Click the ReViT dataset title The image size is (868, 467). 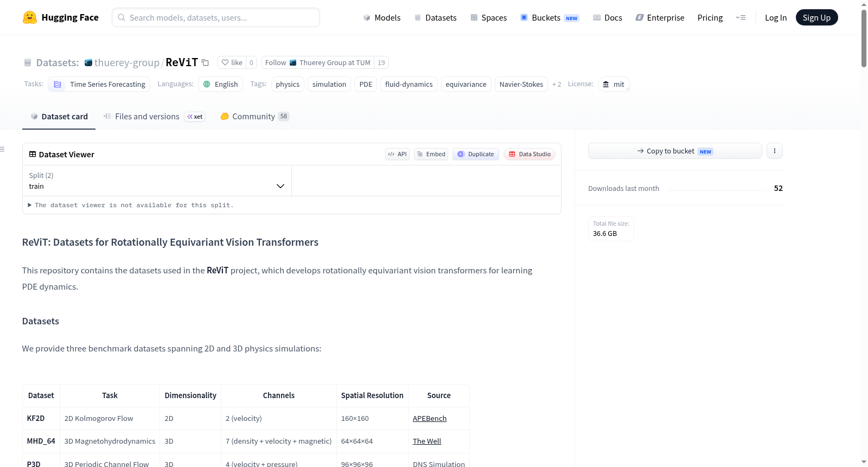tap(182, 62)
